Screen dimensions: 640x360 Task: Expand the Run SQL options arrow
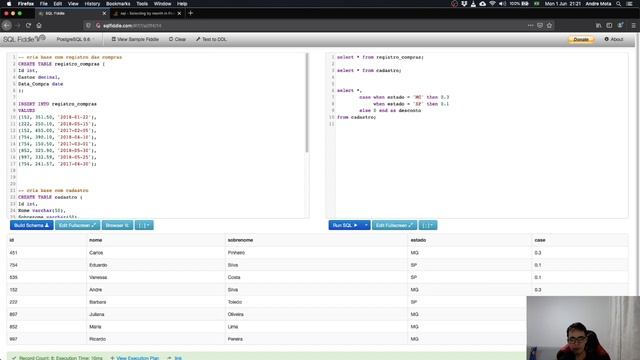366,225
